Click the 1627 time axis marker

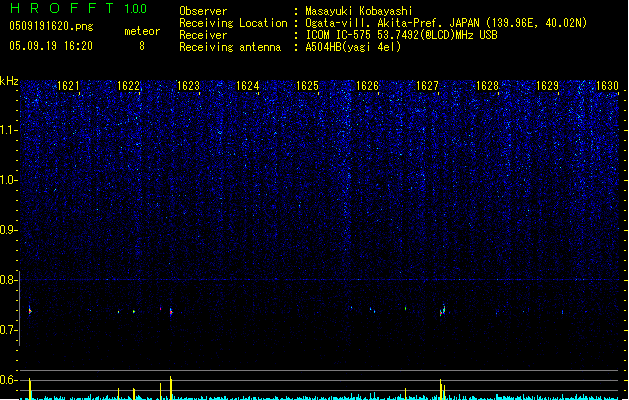(427, 86)
